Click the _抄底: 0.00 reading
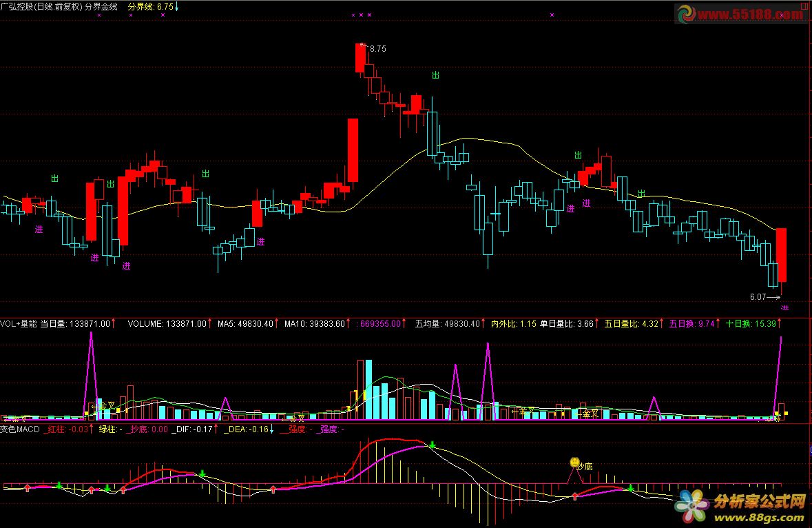 coord(148,429)
